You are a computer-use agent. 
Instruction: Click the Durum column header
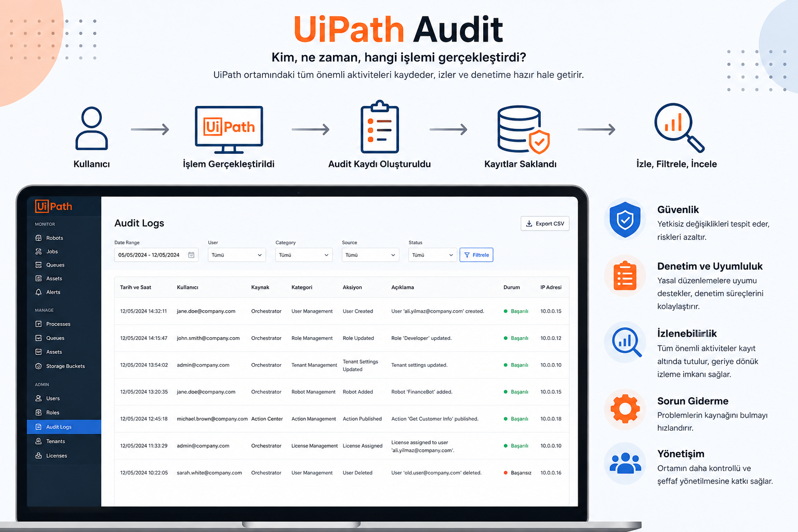512,287
